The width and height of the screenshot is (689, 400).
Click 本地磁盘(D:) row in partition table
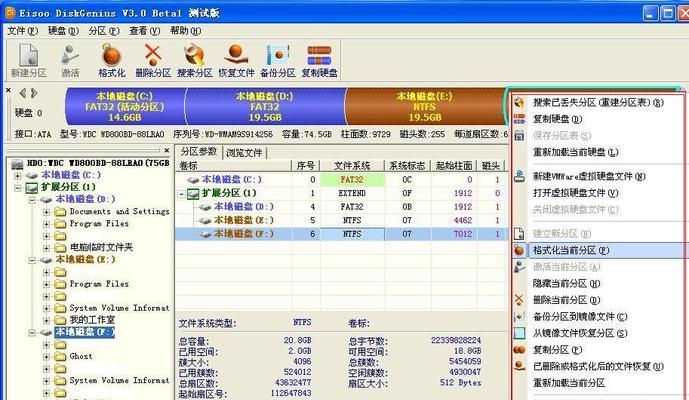[x=341, y=207]
